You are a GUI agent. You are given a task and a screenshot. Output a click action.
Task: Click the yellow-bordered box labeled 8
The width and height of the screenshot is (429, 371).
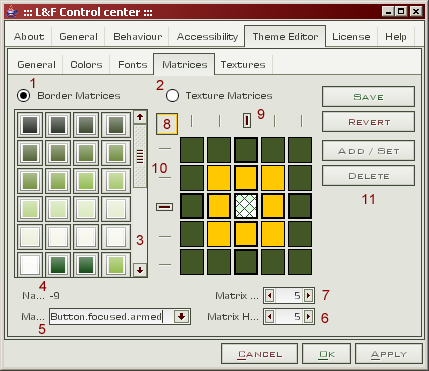pos(167,124)
